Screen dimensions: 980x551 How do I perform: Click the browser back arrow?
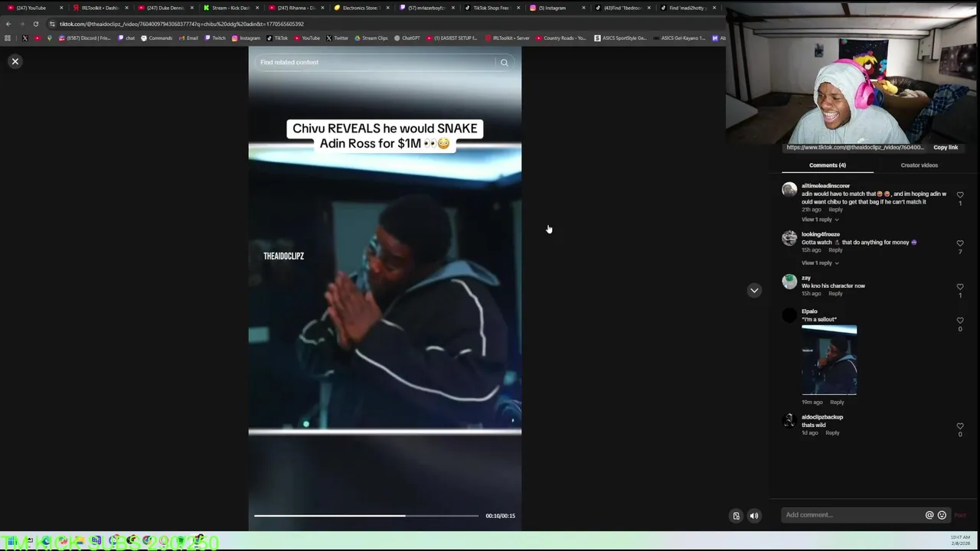[8, 24]
